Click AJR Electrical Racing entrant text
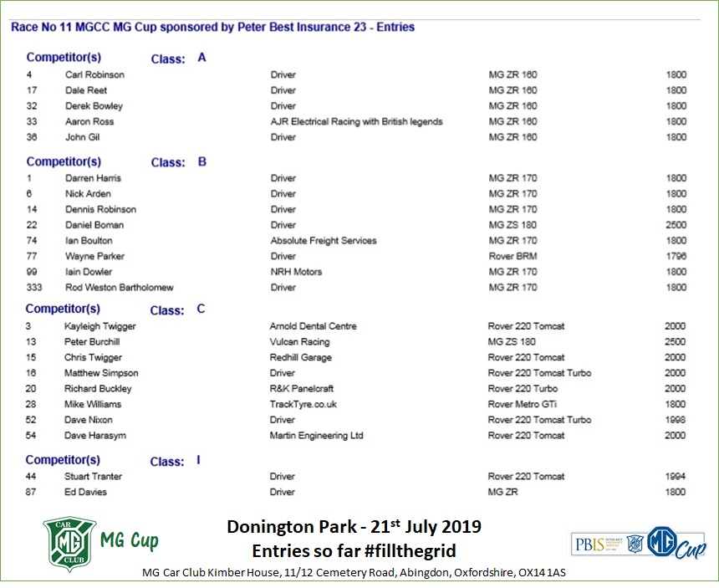719x588 pixels. pos(356,121)
